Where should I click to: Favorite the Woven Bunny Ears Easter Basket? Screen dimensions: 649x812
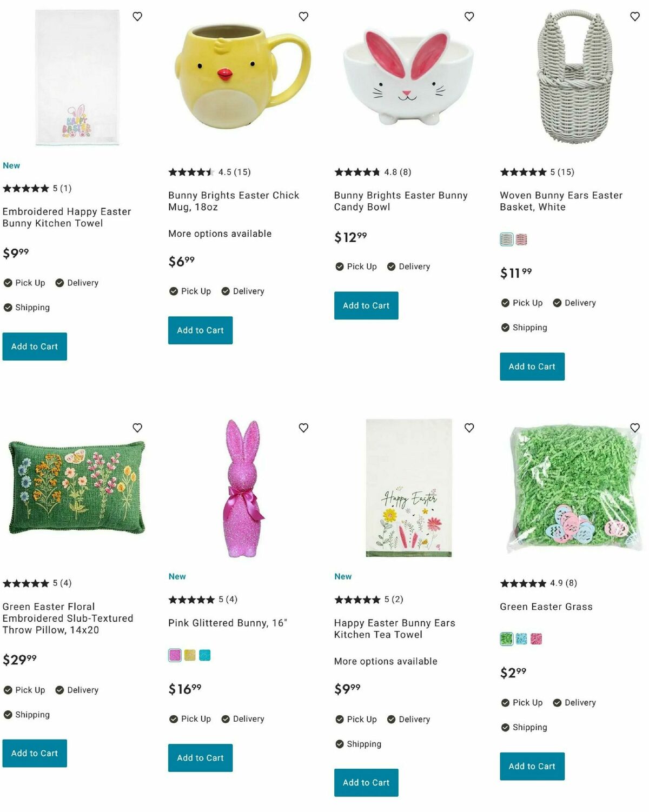[635, 17]
